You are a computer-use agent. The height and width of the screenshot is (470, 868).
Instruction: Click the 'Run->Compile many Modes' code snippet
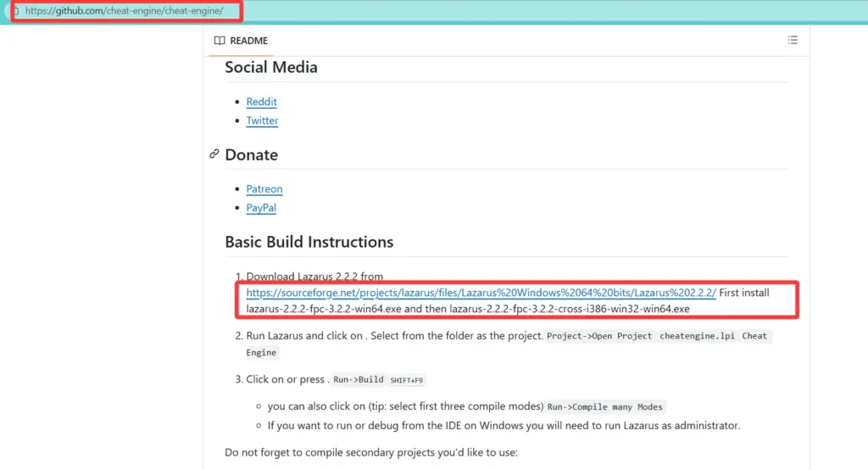click(x=604, y=407)
